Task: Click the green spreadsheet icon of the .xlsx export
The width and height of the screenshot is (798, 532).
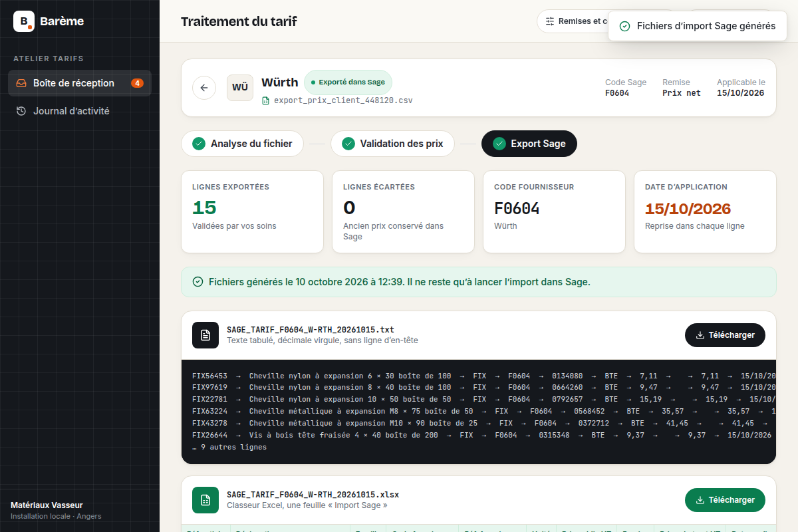Action: coord(205,500)
